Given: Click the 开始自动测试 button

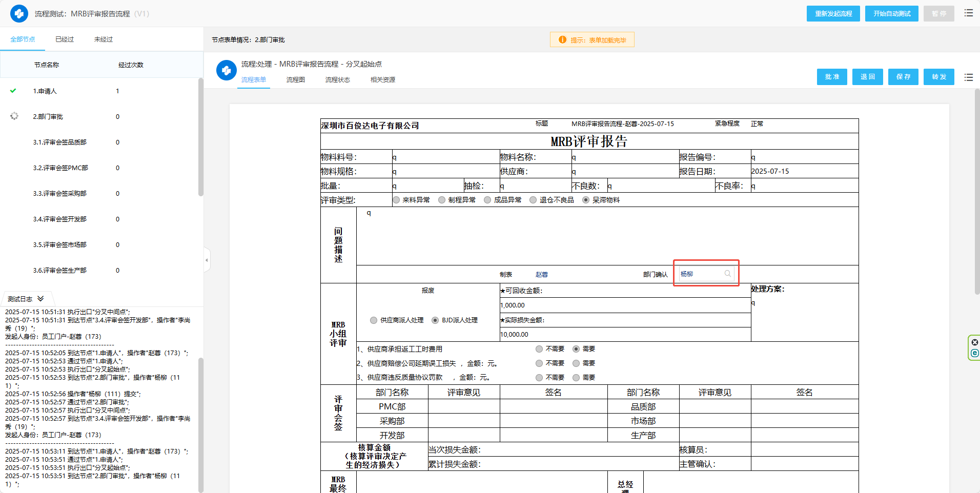Looking at the screenshot, I should [892, 14].
